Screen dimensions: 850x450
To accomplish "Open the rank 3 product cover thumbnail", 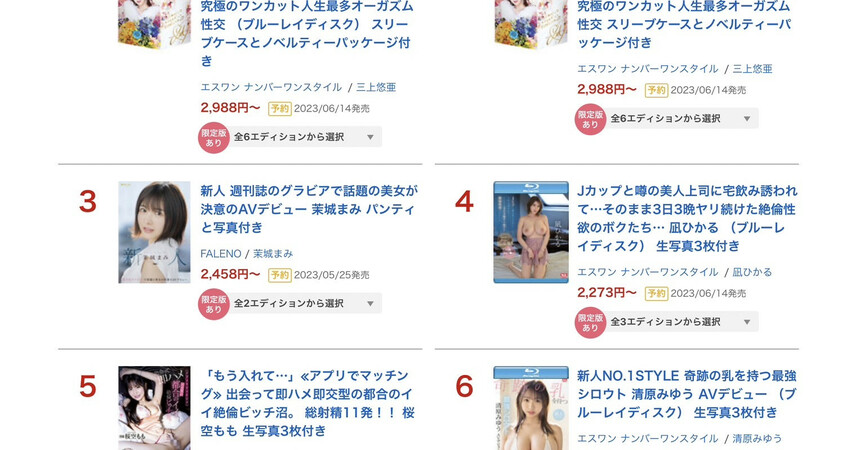I will tap(154, 232).
